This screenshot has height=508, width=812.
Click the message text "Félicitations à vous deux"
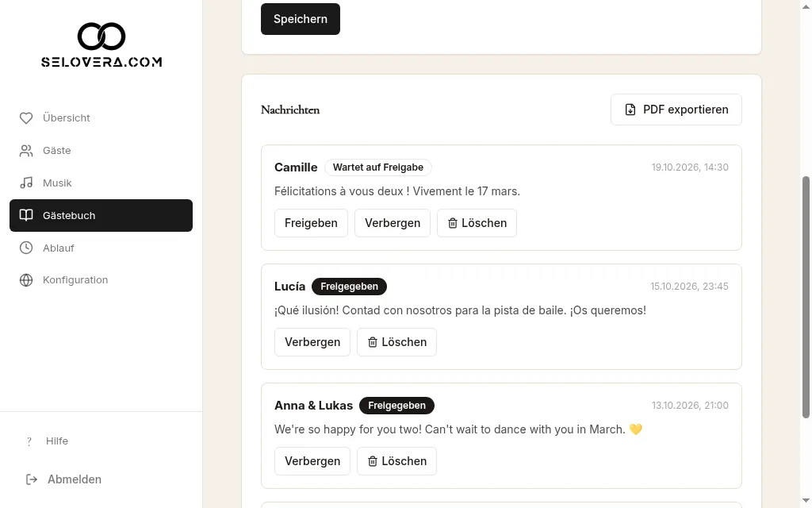(338, 191)
